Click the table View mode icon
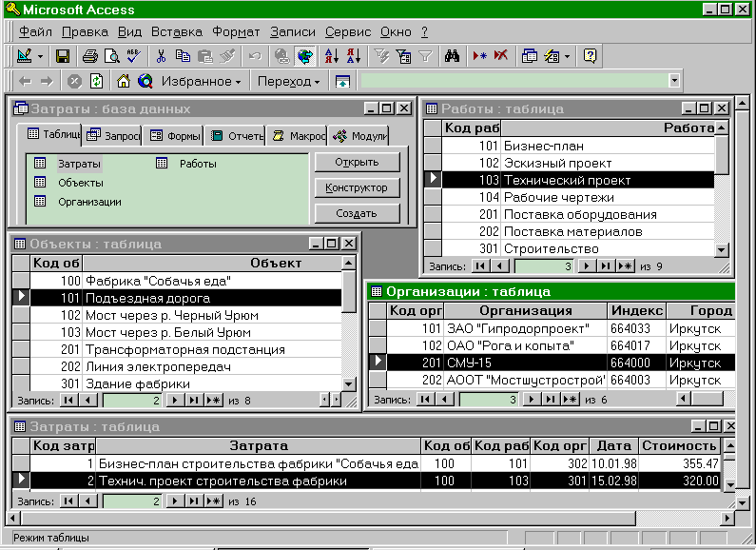 point(24,56)
